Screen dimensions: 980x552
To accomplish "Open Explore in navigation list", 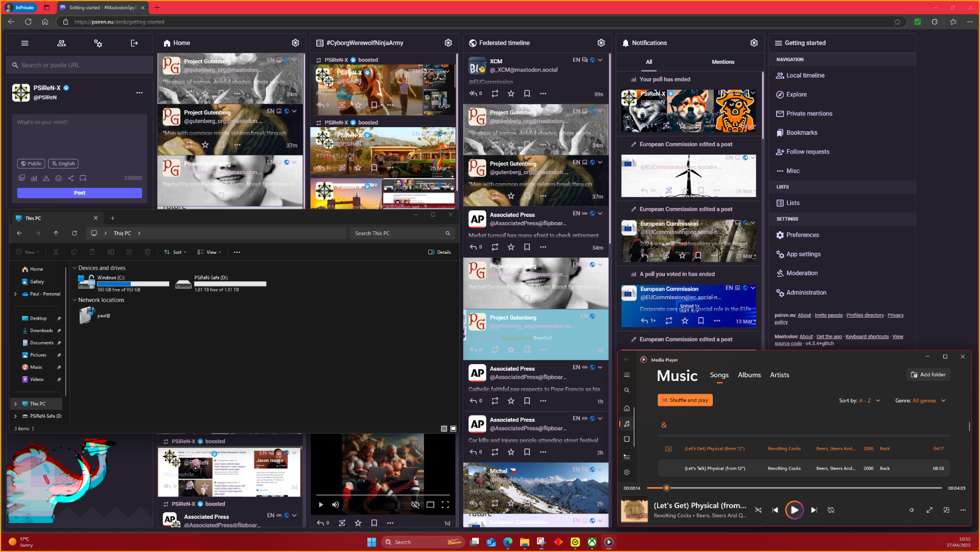I will (x=796, y=94).
